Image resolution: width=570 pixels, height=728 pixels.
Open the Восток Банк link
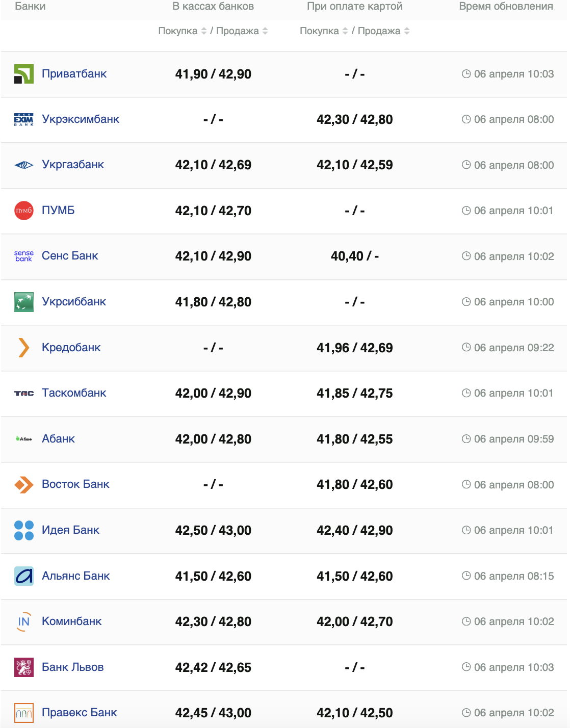coord(75,484)
